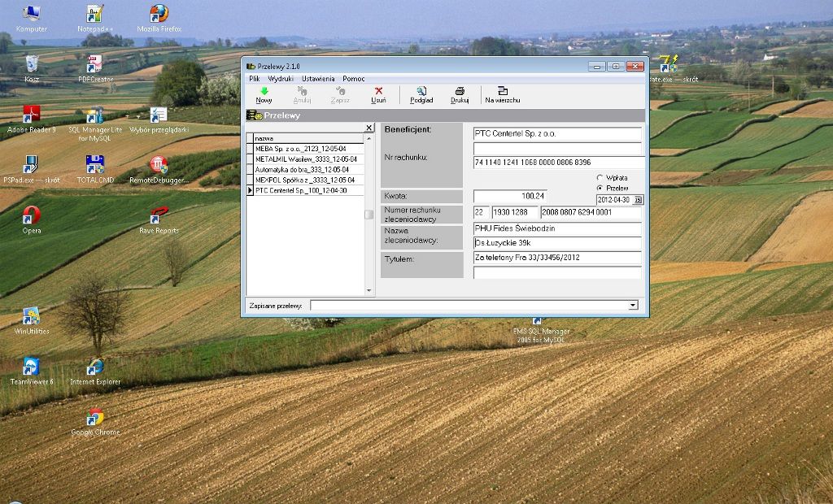Launch PSPad.exe shortcut
This screenshot has height=504, width=833.
32,170
